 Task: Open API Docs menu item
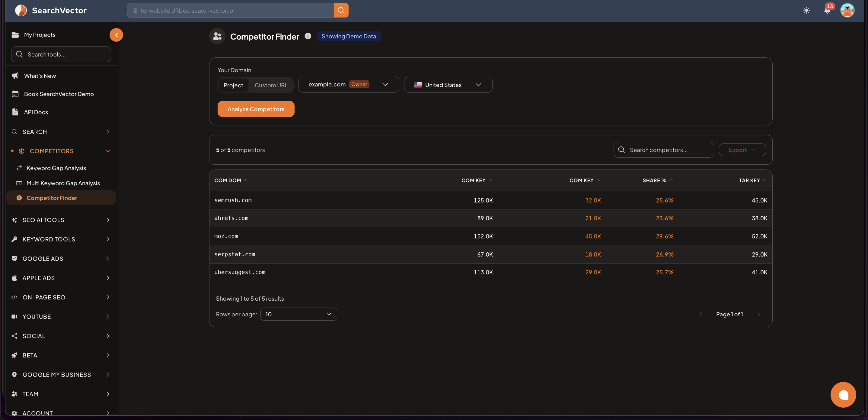[x=36, y=112]
